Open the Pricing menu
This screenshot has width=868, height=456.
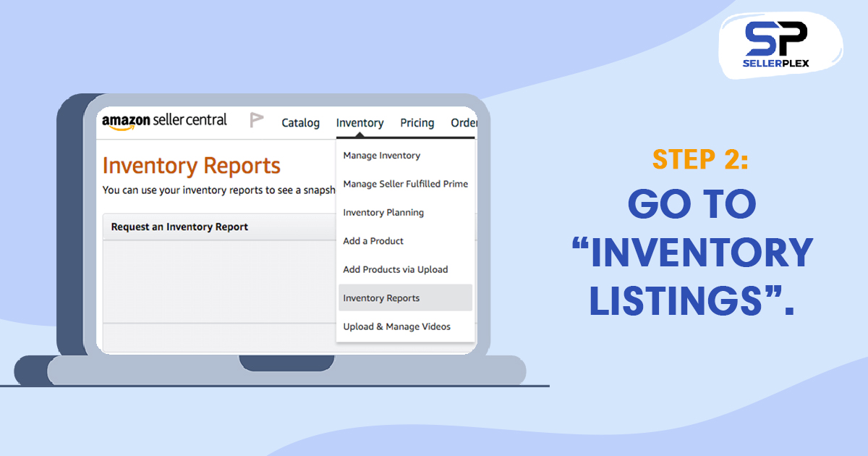pyautogui.click(x=417, y=123)
